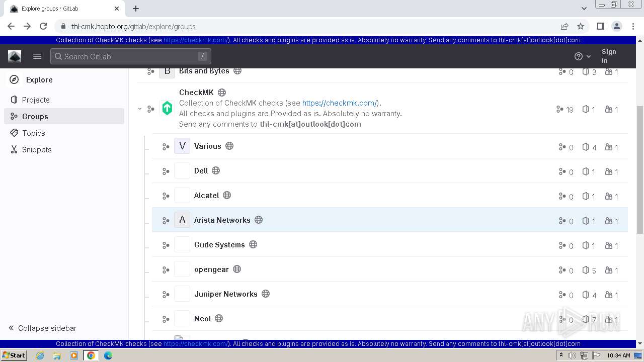The image size is (644, 362).
Task: Click the projects count icon in Juniper Networks row
Action: pyautogui.click(x=586, y=295)
